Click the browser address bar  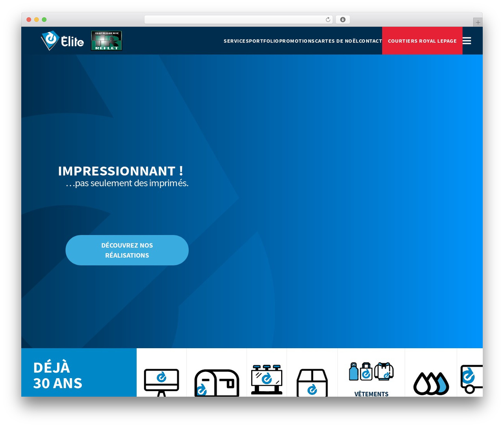pyautogui.click(x=238, y=20)
